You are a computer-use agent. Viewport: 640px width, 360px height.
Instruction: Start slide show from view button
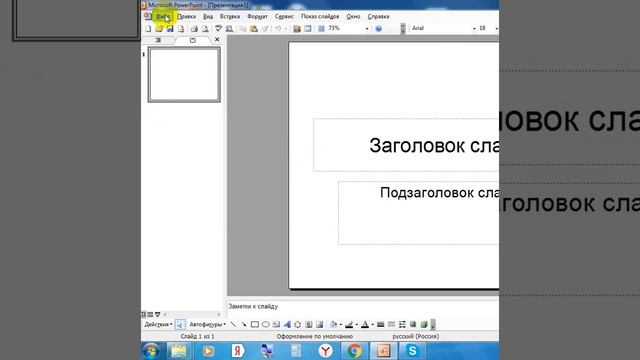(x=158, y=314)
